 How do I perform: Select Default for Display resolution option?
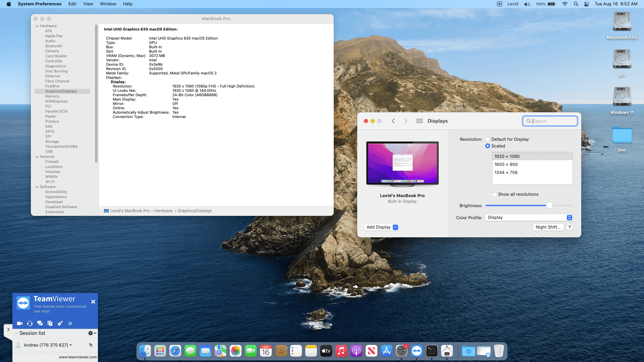pyautogui.click(x=487, y=139)
